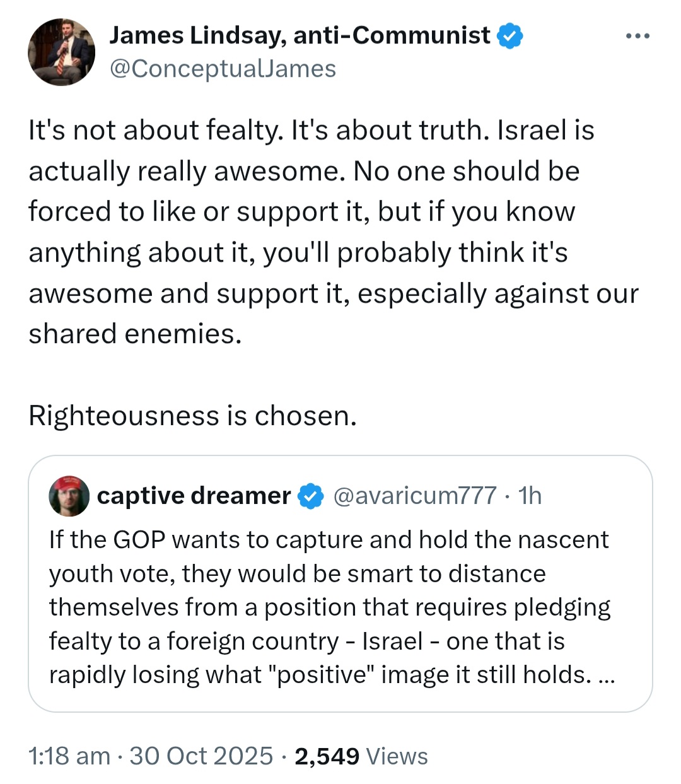Click the 30 Oct 2025 date
The height and width of the screenshot is (784, 681).
[201, 756]
